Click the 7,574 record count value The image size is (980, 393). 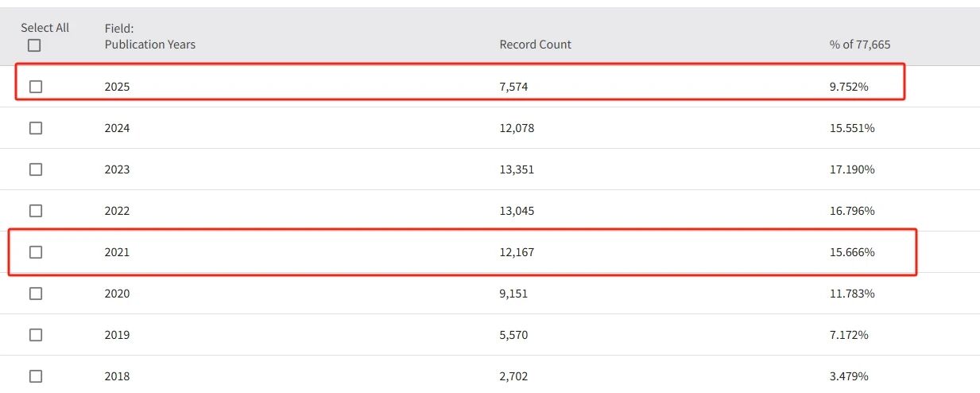click(513, 87)
